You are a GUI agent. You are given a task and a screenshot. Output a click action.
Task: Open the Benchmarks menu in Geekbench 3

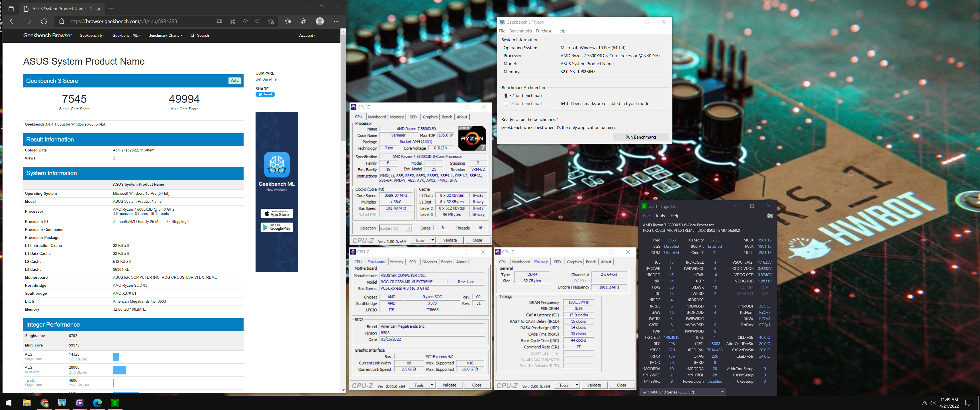click(520, 31)
